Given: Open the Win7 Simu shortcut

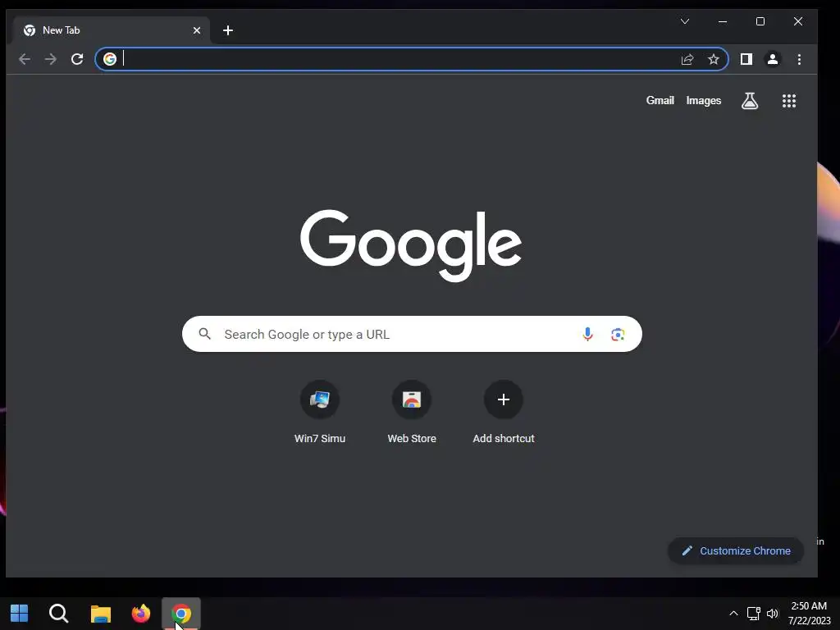Looking at the screenshot, I should click(320, 413).
